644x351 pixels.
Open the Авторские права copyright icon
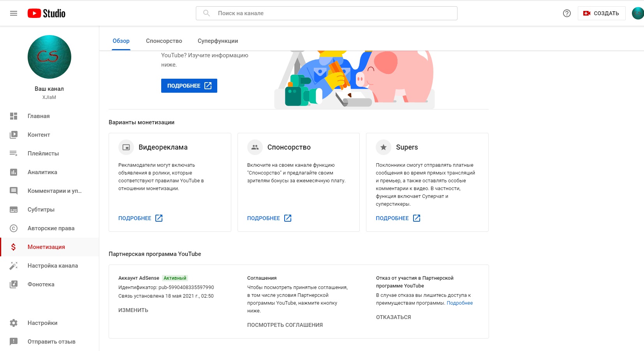(14, 228)
